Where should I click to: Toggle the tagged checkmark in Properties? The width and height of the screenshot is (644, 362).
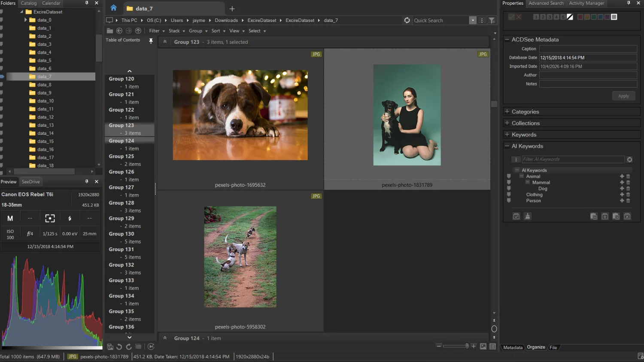point(511,17)
